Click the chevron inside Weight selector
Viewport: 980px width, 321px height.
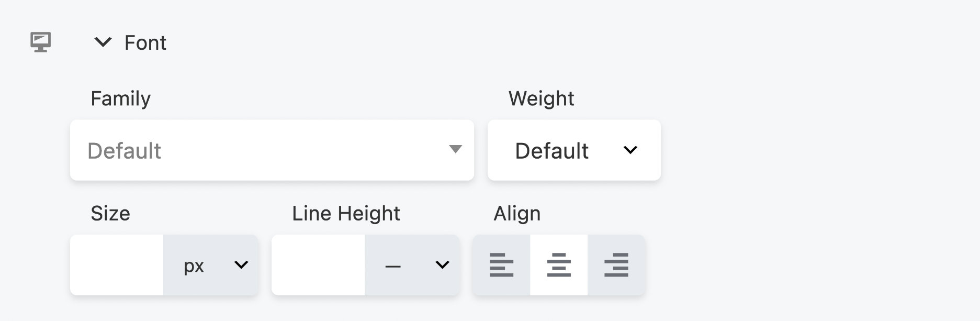point(629,150)
